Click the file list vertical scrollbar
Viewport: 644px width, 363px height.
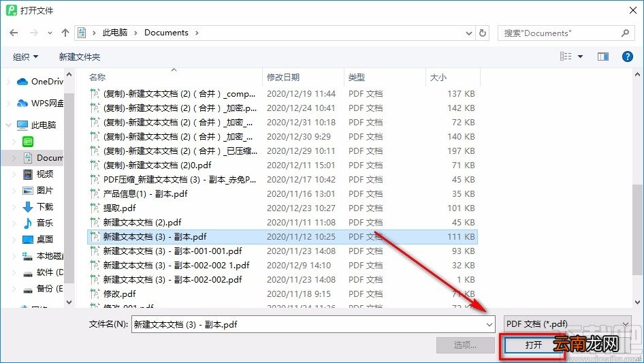(637, 230)
